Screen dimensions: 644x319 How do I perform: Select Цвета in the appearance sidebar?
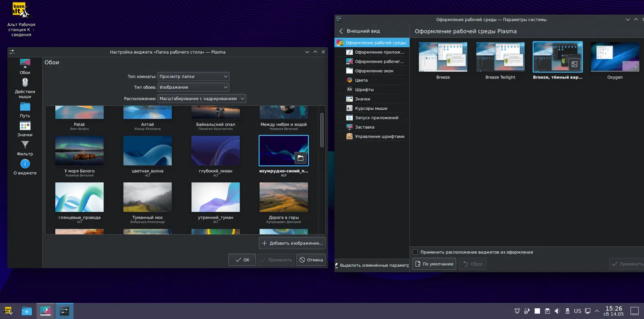361,80
